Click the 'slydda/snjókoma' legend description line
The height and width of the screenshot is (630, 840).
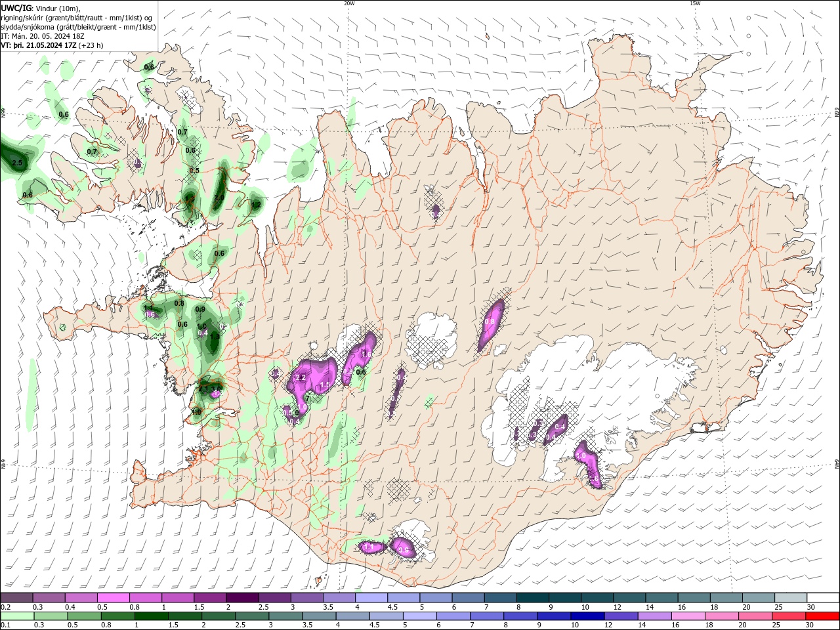[78, 27]
